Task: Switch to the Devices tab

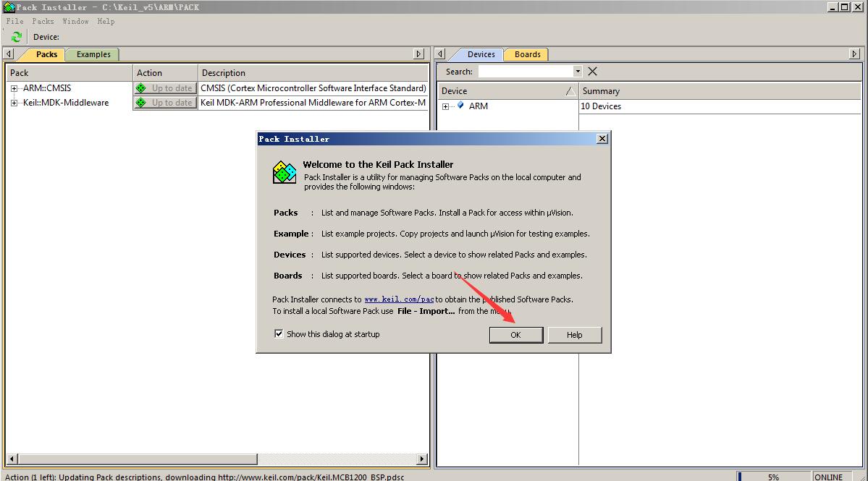Action: [x=481, y=54]
